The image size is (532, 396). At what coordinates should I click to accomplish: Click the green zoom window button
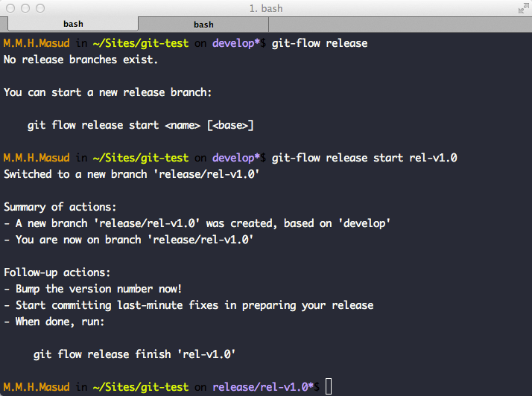click(40, 8)
